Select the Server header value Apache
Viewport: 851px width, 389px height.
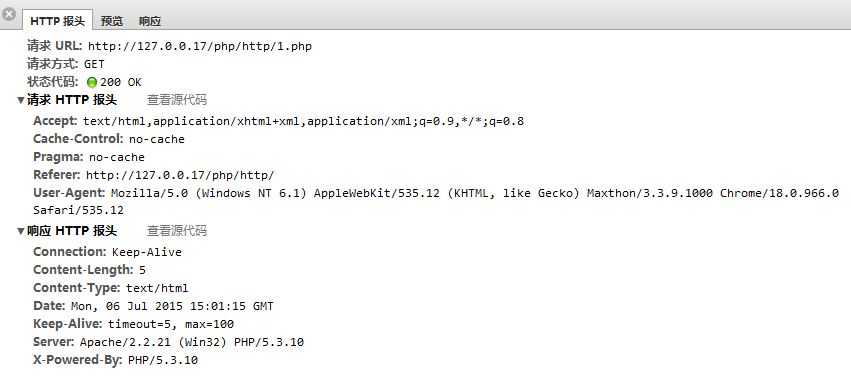[192, 342]
